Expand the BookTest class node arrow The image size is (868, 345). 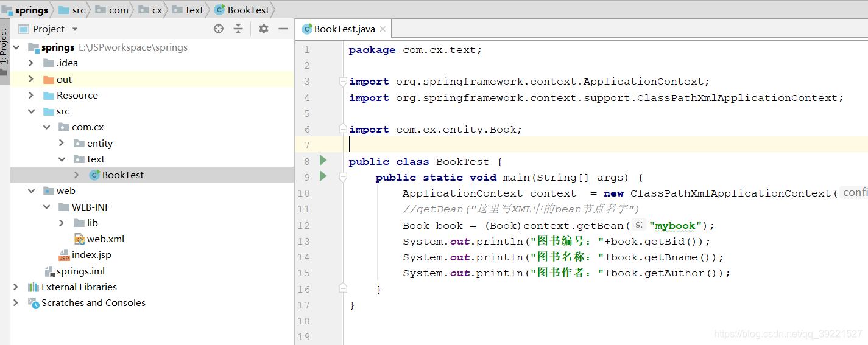[x=77, y=175]
